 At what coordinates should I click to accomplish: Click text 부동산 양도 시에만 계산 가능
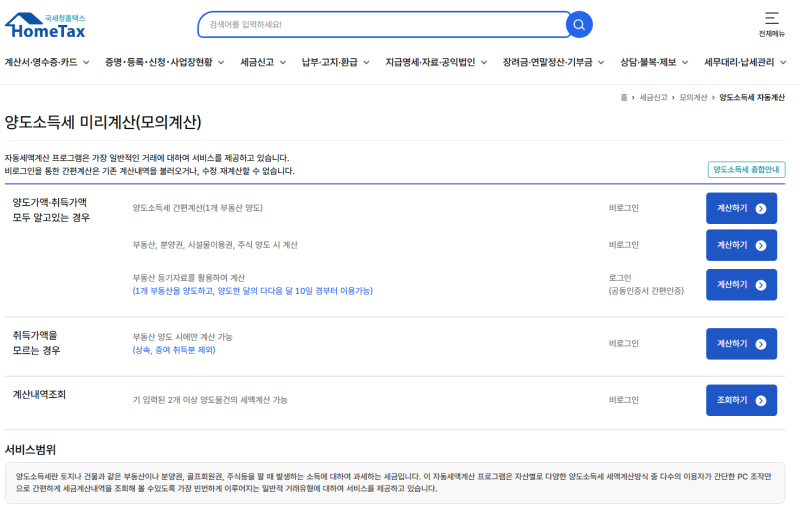182,337
